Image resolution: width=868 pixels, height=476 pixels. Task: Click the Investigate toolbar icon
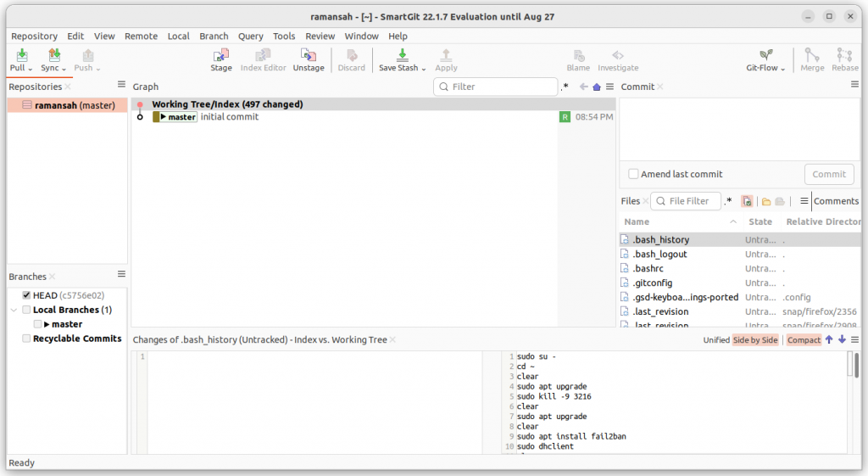click(618, 55)
